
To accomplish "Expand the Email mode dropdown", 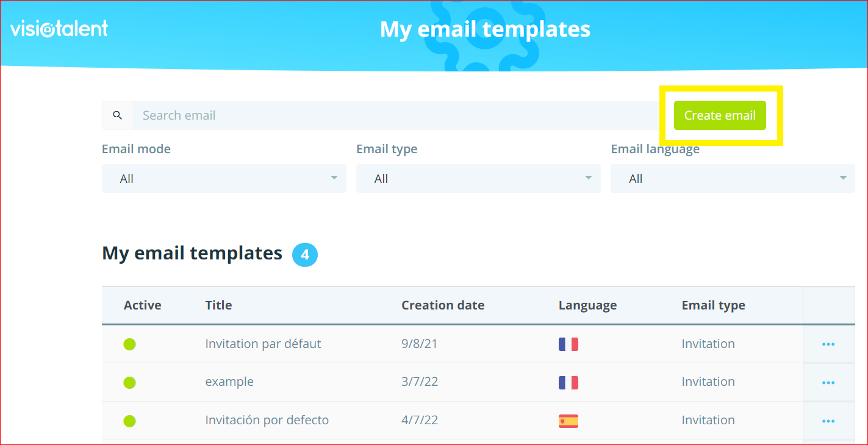I will pyautogui.click(x=224, y=178).
